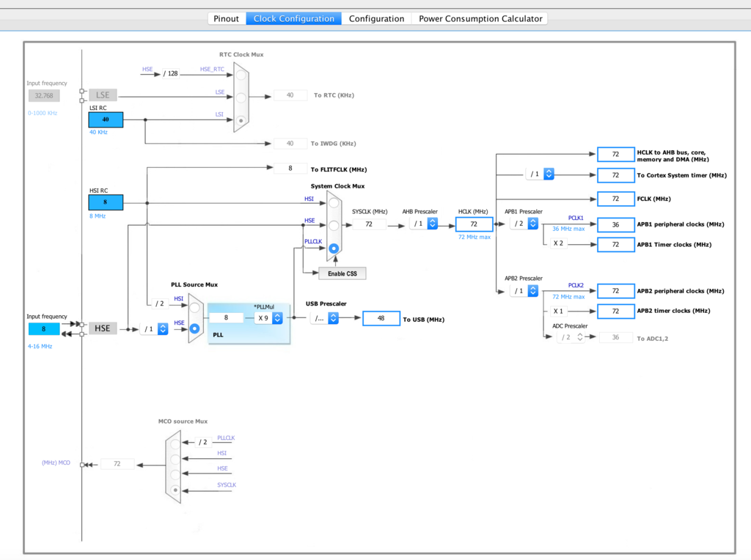Select HSI in PLL Source Mux
The width and height of the screenshot is (751, 560).
194,307
